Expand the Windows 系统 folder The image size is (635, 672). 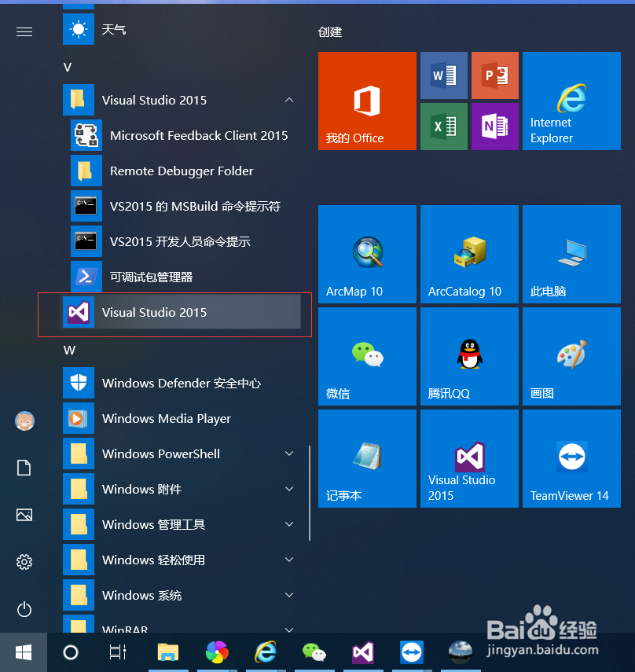[x=289, y=595]
